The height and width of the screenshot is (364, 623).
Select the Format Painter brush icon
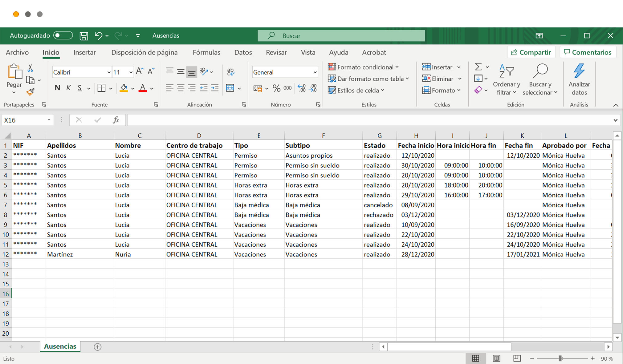click(30, 92)
